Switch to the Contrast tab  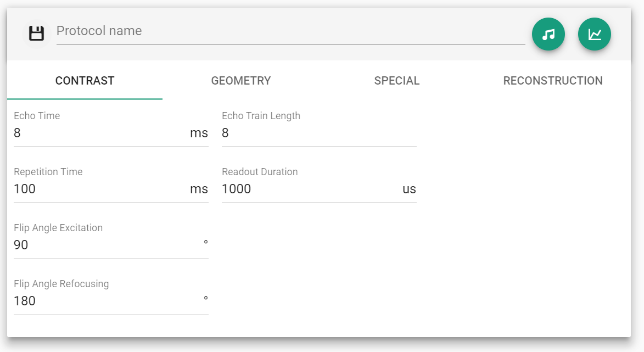click(85, 81)
